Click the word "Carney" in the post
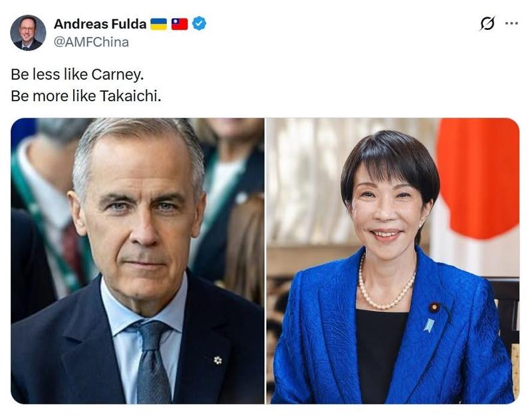Screen dimensions: 532x419 pyautogui.click(x=116, y=75)
